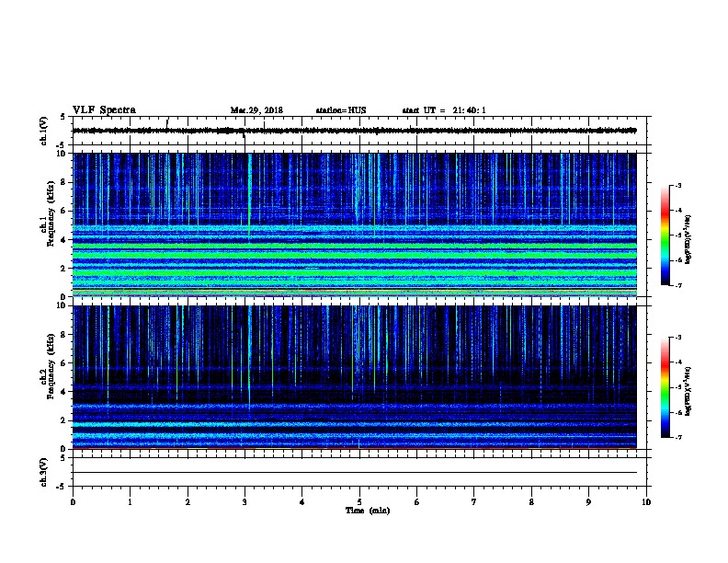Click the "0" tick on time axis
The width and height of the screenshot is (728, 563).
click(73, 502)
